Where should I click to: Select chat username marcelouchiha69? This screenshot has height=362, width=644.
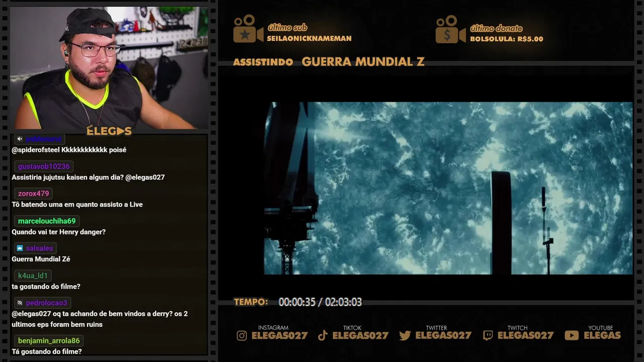pyautogui.click(x=47, y=221)
